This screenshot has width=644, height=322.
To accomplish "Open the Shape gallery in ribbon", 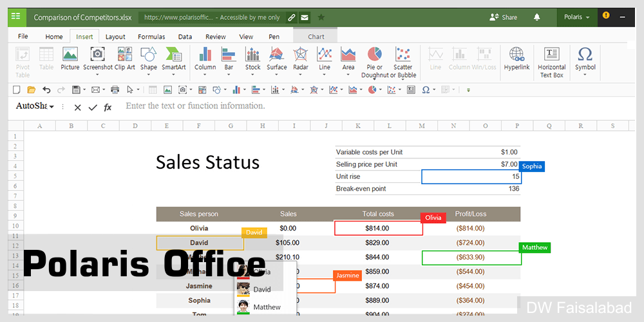I will (148, 61).
